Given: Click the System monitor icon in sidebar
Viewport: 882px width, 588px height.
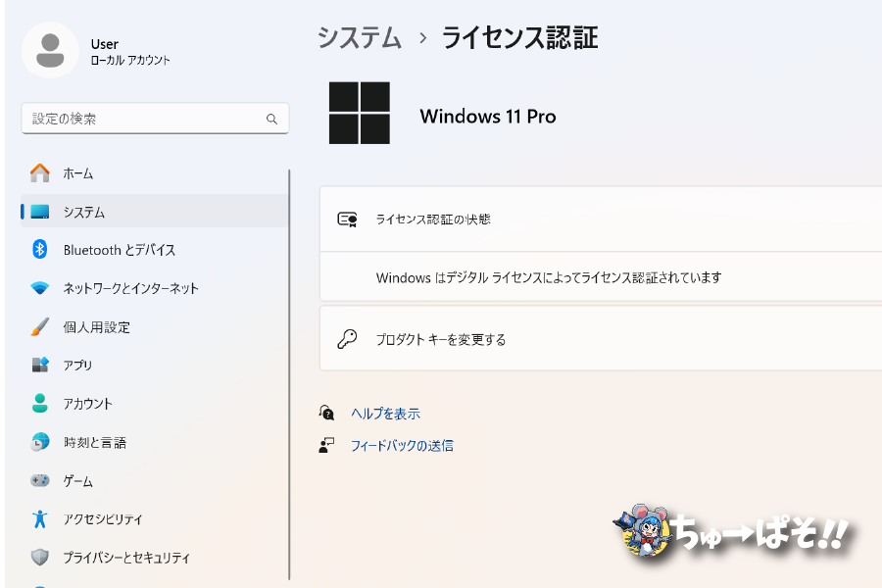Looking at the screenshot, I should click(40, 212).
